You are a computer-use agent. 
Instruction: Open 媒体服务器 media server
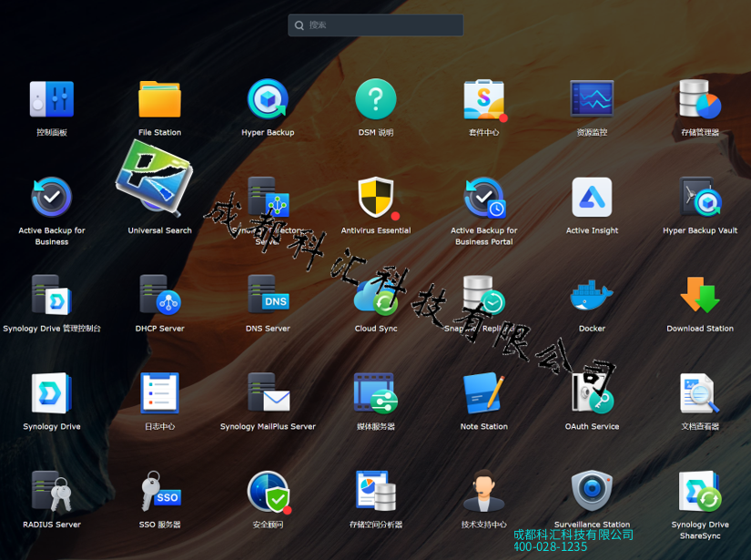pos(376,393)
